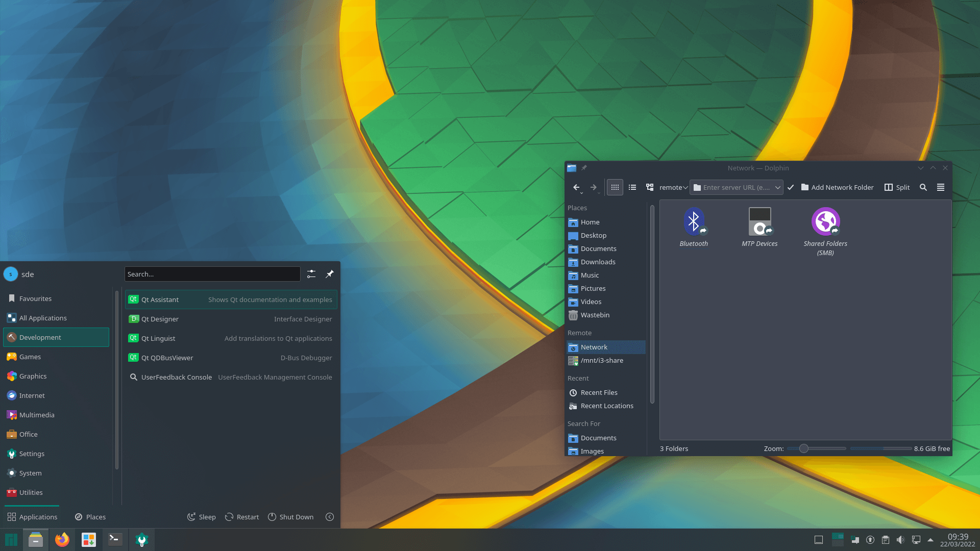Launch Qt Linguist
Screen dimensions: 980x551
(x=231, y=338)
